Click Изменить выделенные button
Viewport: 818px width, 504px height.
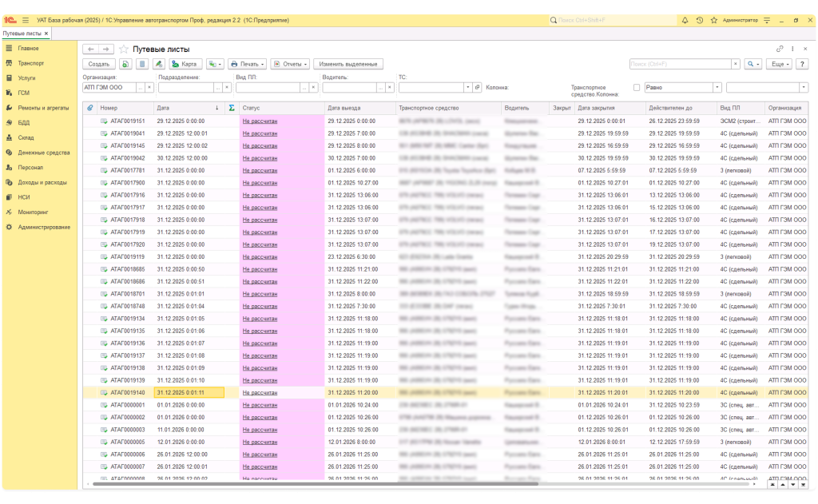(348, 64)
